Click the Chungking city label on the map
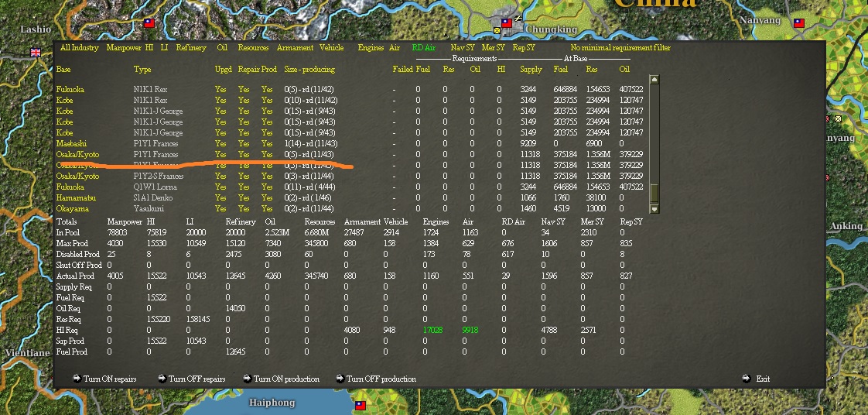This screenshot has width=868, height=415. click(552, 29)
